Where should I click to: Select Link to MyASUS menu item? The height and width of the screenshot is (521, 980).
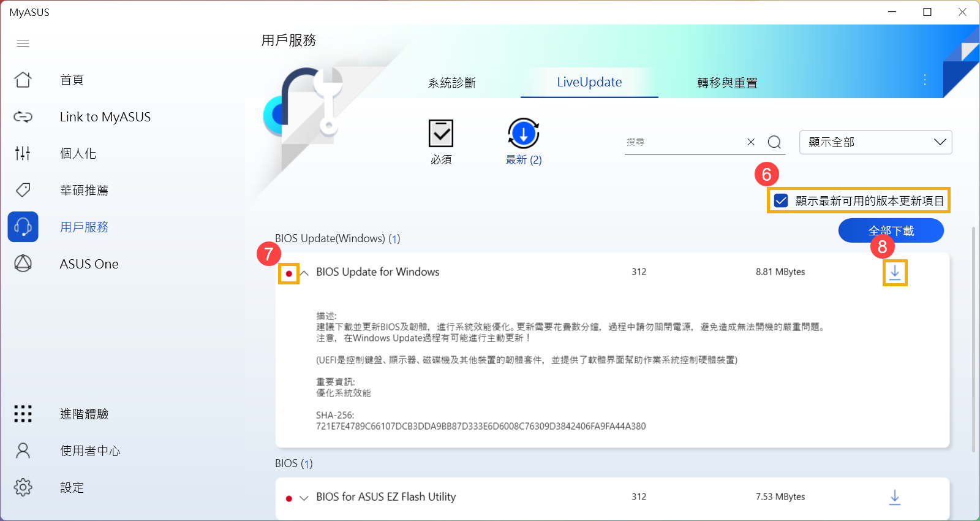pyautogui.click(x=105, y=116)
